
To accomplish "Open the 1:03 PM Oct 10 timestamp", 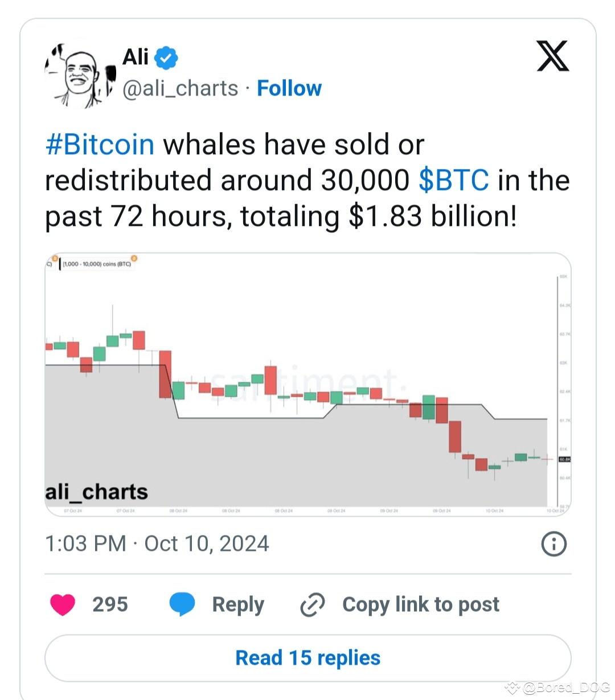I will (x=157, y=543).
